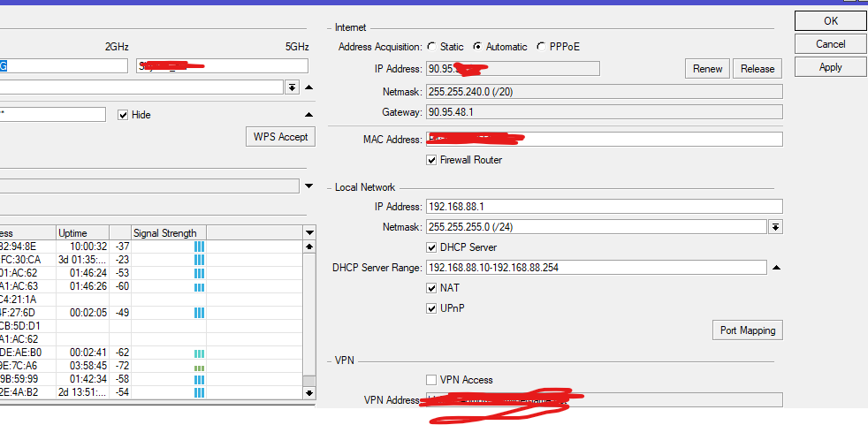Cancel the Quick Set changes
This screenshot has width=868, height=425.
click(830, 43)
